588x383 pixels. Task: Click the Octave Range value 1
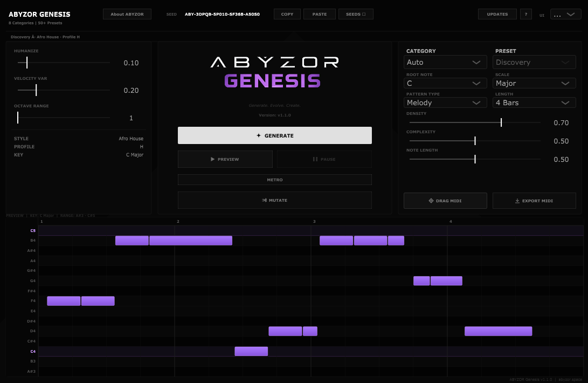coord(131,118)
